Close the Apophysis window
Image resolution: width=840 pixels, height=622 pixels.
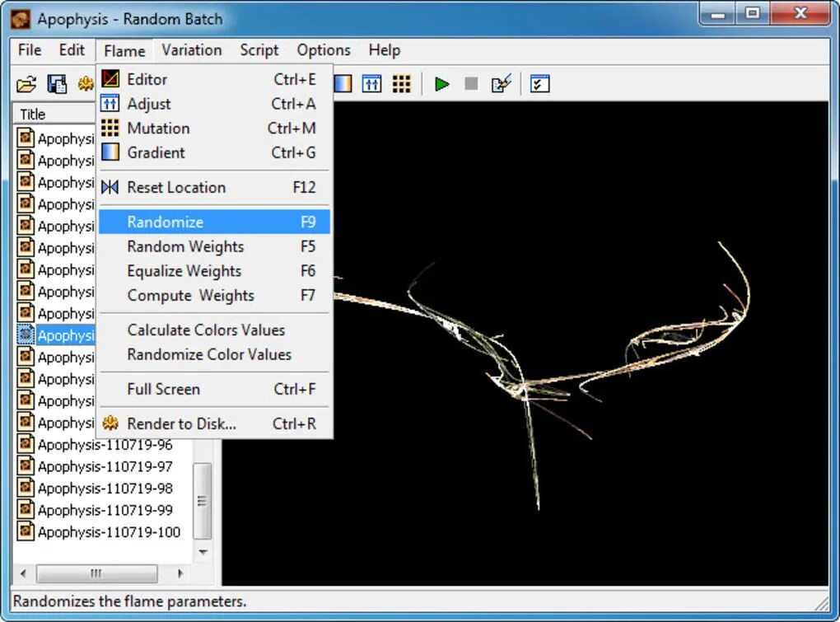800,15
